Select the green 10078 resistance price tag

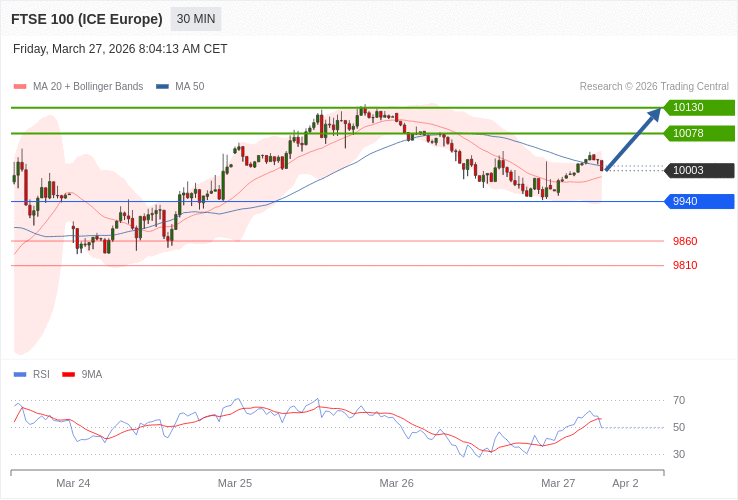coord(699,134)
